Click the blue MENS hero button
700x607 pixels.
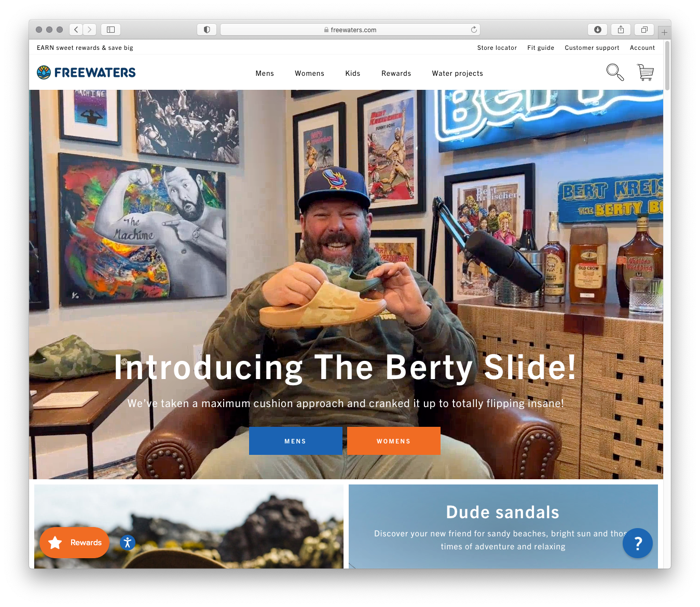[x=295, y=441]
